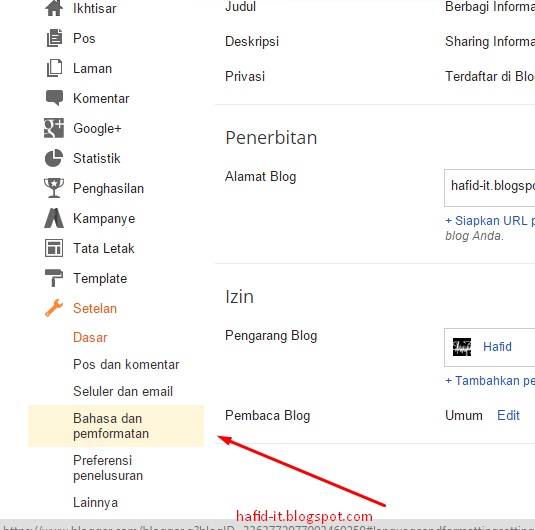Click Edit next to Pembaca Blog
Screen dimensions: 535x530
(x=508, y=416)
